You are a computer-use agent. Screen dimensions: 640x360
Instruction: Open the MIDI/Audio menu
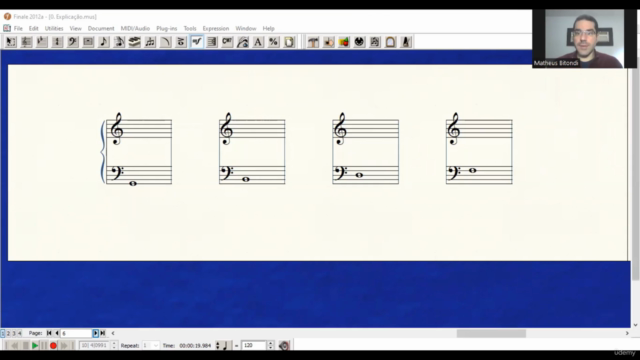(135, 29)
